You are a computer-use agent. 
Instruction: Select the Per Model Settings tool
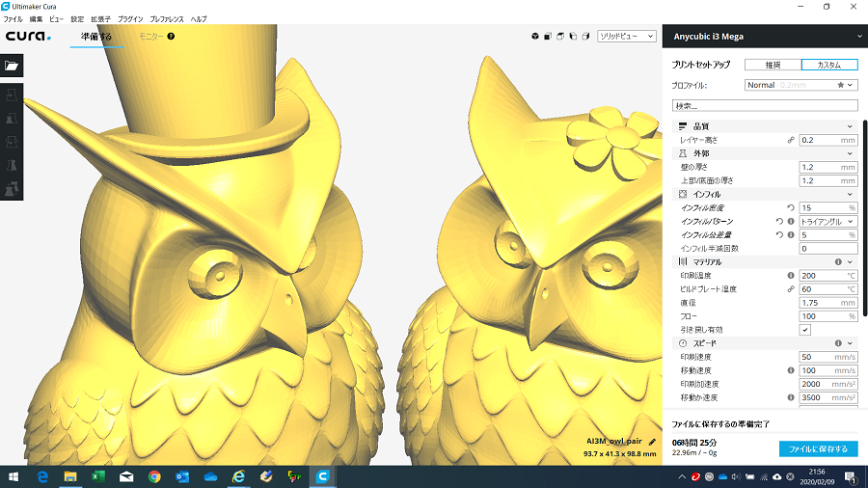[x=12, y=188]
